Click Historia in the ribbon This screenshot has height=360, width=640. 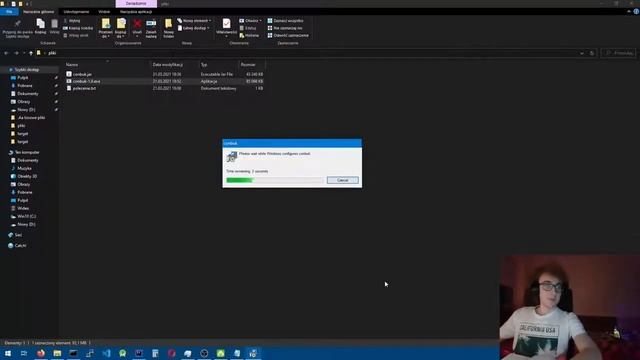pos(249,36)
